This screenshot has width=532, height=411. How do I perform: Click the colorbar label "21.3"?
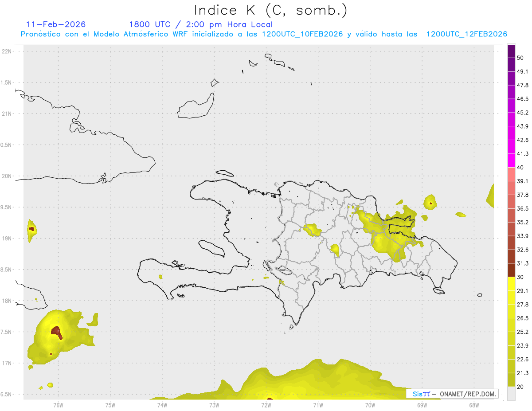click(x=523, y=373)
